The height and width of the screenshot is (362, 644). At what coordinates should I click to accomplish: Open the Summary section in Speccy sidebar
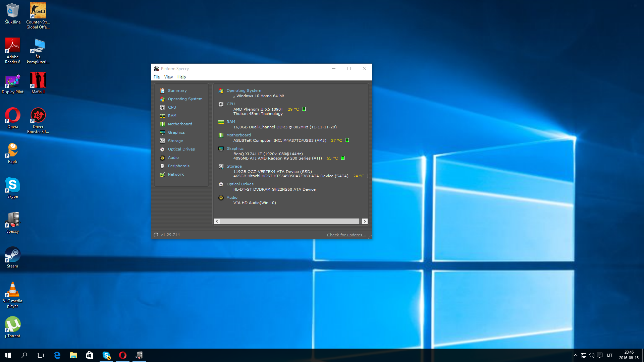tap(177, 90)
